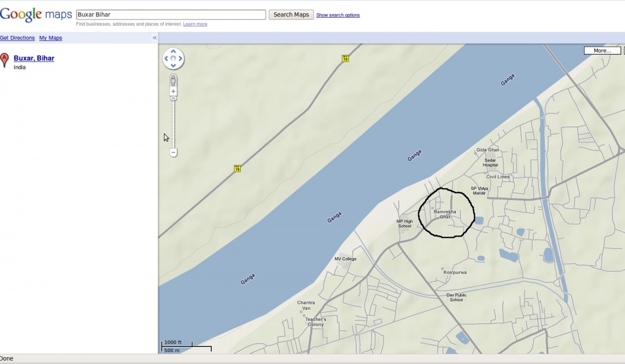This screenshot has height=364, width=625.
Task: Open Get Directions tab
Action: 17,38
